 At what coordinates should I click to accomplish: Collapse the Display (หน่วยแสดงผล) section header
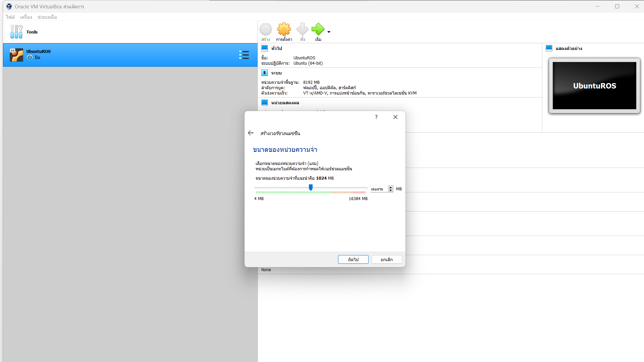[x=285, y=103]
